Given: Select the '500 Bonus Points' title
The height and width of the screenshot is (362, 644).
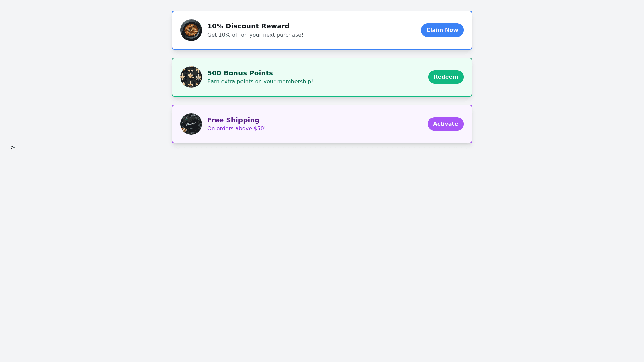Looking at the screenshot, I should 240,73.
